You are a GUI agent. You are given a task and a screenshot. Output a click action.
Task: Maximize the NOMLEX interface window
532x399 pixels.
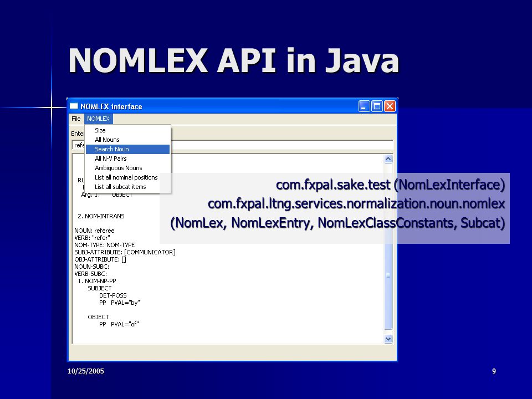tap(377, 106)
